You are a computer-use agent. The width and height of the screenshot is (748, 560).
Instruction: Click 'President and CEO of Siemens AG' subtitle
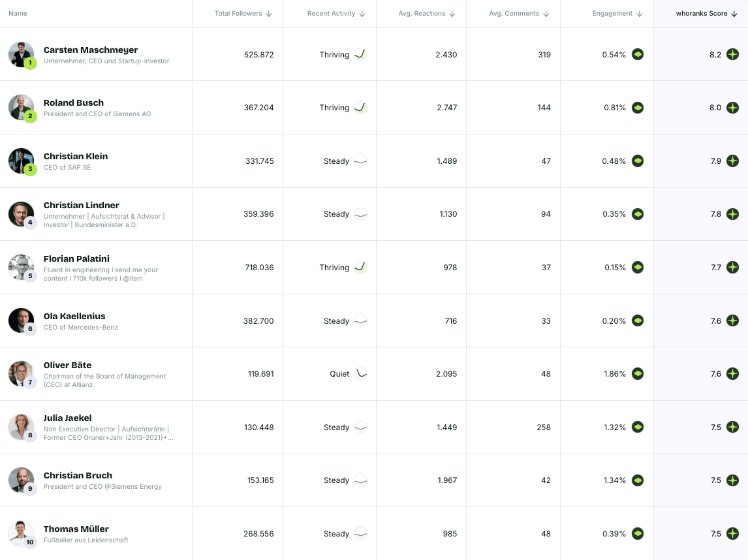[97, 114]
